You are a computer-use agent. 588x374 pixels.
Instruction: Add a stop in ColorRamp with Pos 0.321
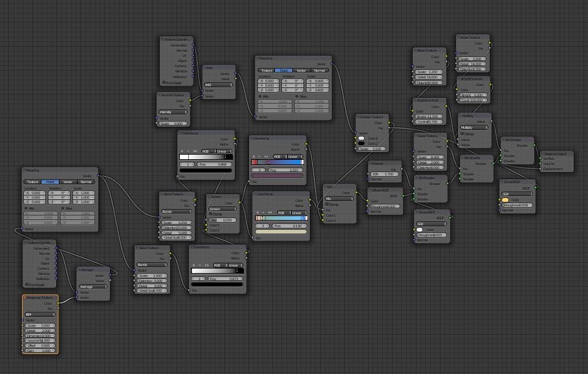tap(254, 157)
